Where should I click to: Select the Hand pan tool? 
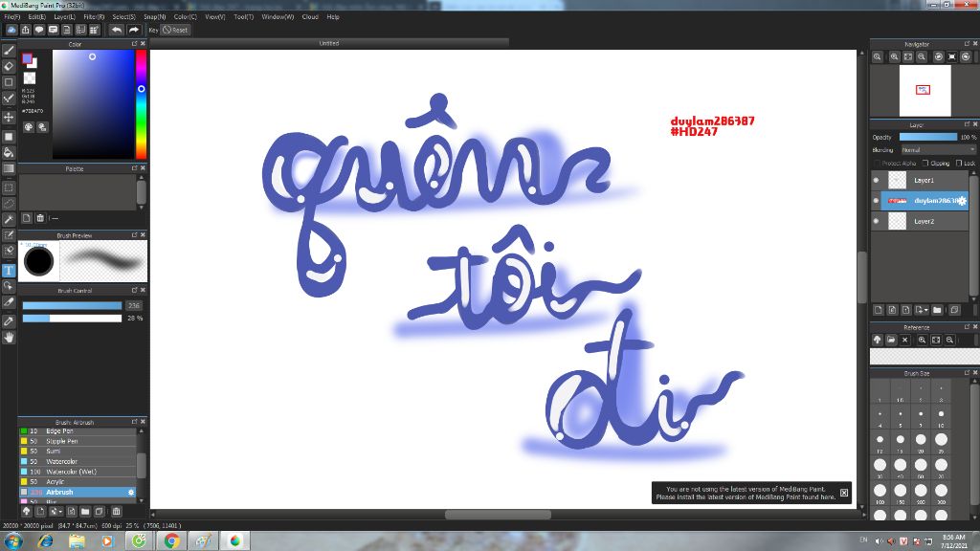9,338
